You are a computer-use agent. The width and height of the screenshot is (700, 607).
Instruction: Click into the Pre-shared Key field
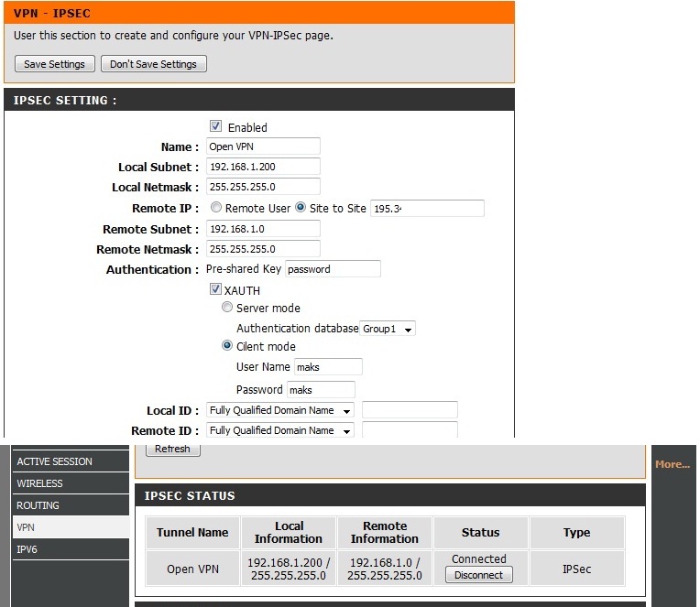pos(333,269)
